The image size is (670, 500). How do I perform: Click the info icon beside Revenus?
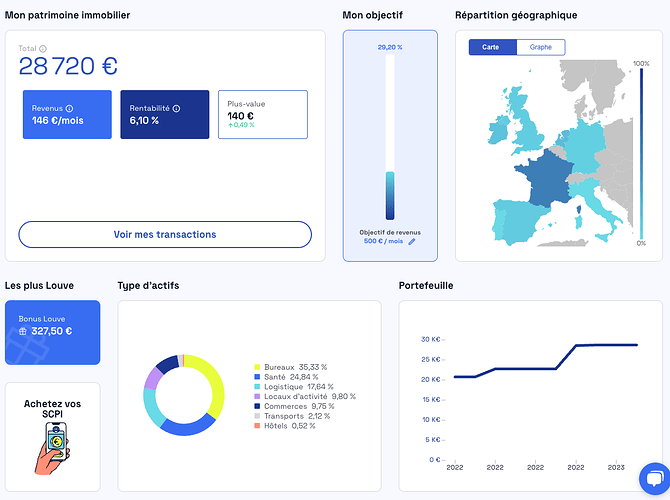[x=69, y=108]
